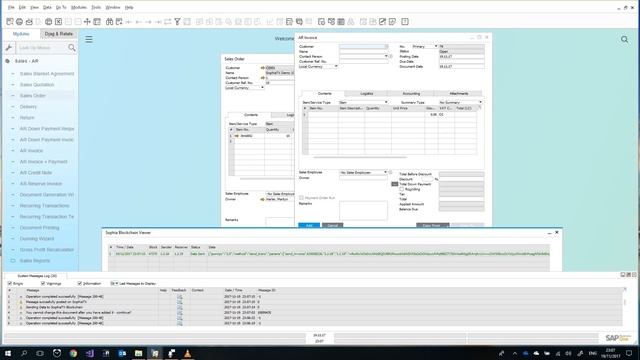Image resolution: width=640 pixels, height=360 pixels.
Task: Click orange link arrow next to Sales Order Customer
Action: [262, 68]
